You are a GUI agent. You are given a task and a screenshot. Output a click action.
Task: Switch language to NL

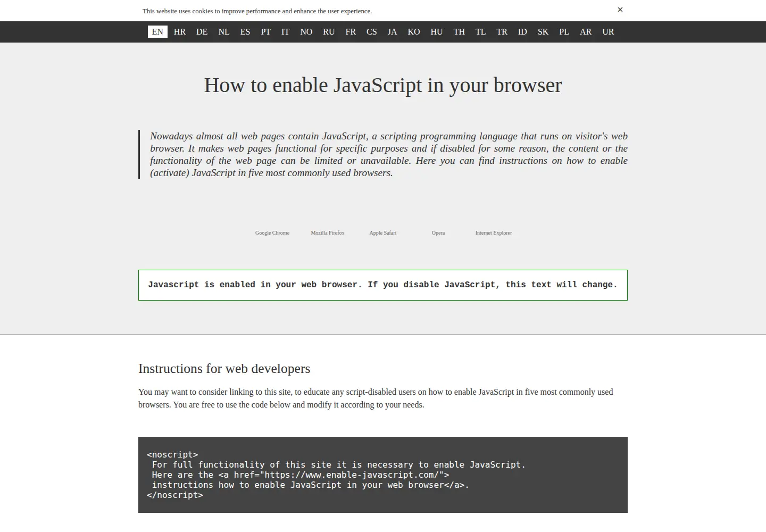pyautogui.click(x=224, y=32)
